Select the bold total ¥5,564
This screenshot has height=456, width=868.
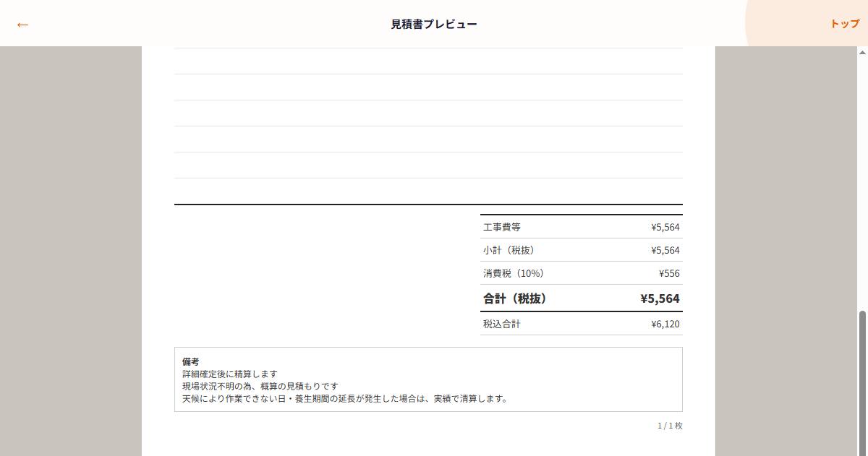click(x=660, y=298)
